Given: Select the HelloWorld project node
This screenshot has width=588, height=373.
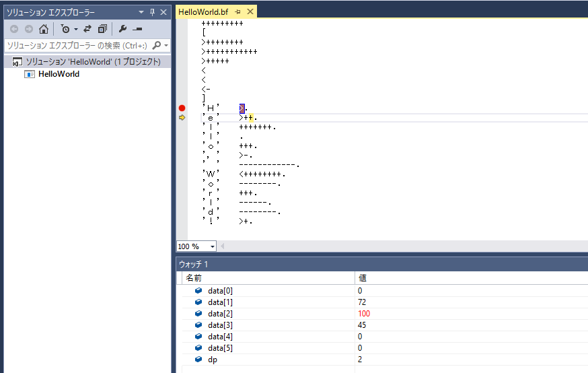Looking at the screenshot, I should click(x=52, y=74).
